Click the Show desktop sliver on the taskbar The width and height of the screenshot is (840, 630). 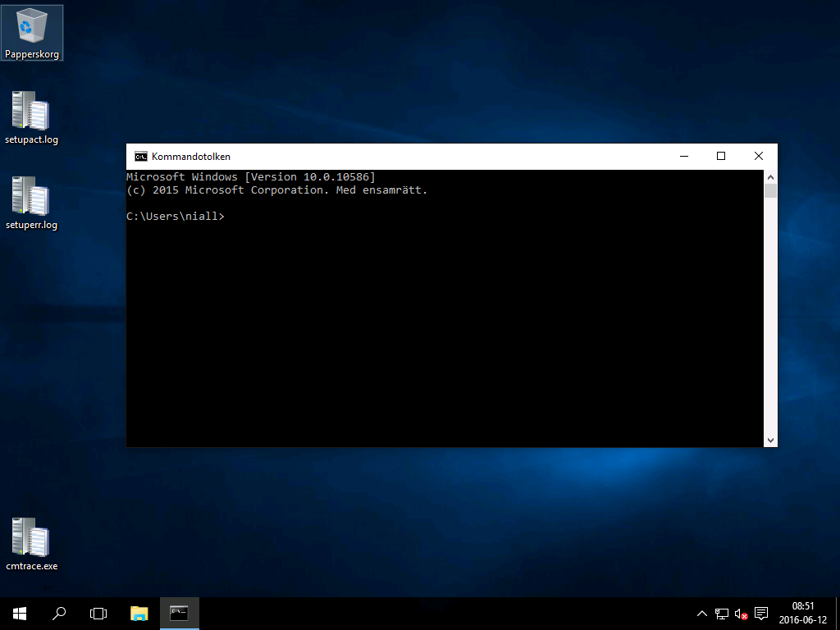[838, 614]
